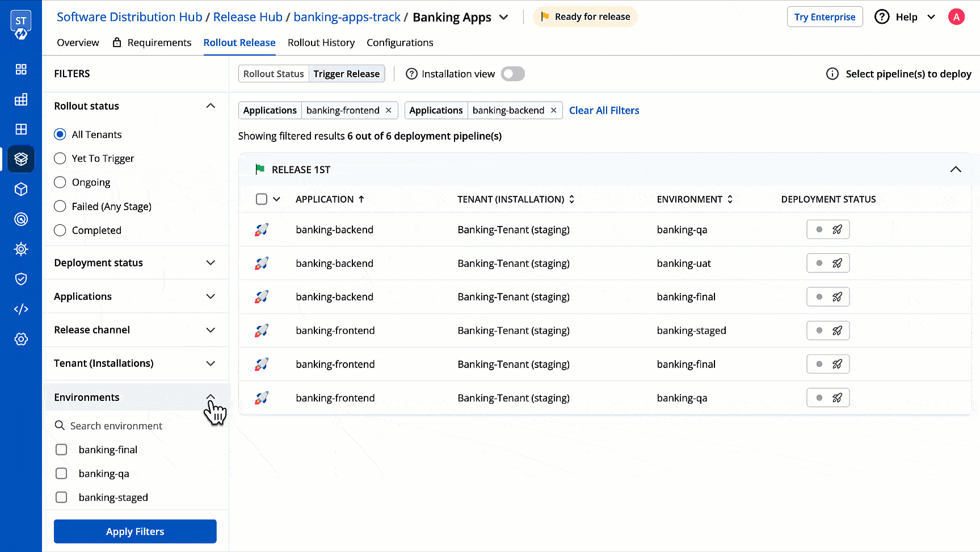Screen dimensions: 980x552
Task: Expand the Deployment status filter section
Action: (210, 263)
